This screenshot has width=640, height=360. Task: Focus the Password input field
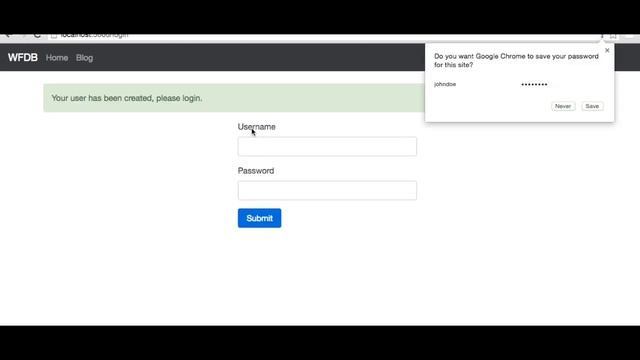click(x=327, y=191)
